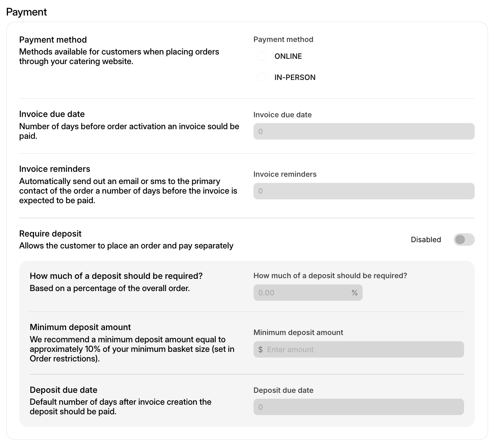Click the Require deposit section title
Viewport: 496px width, 448px height.
point(50,234)
